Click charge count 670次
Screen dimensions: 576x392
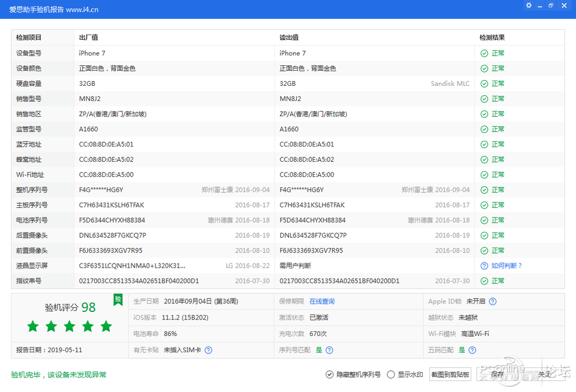click(x=318, y=334)
